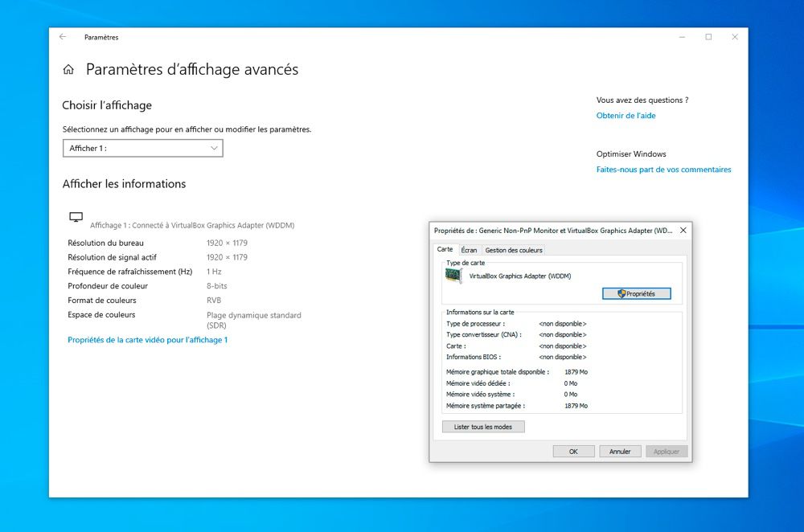Click the Espace de couleurs label

[x=101, y=315]
